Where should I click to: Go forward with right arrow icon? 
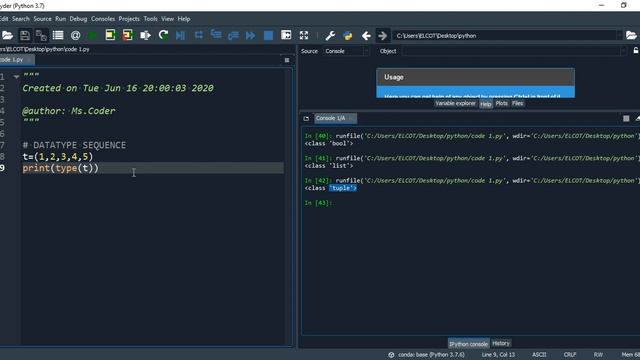[x=382, y=36]
